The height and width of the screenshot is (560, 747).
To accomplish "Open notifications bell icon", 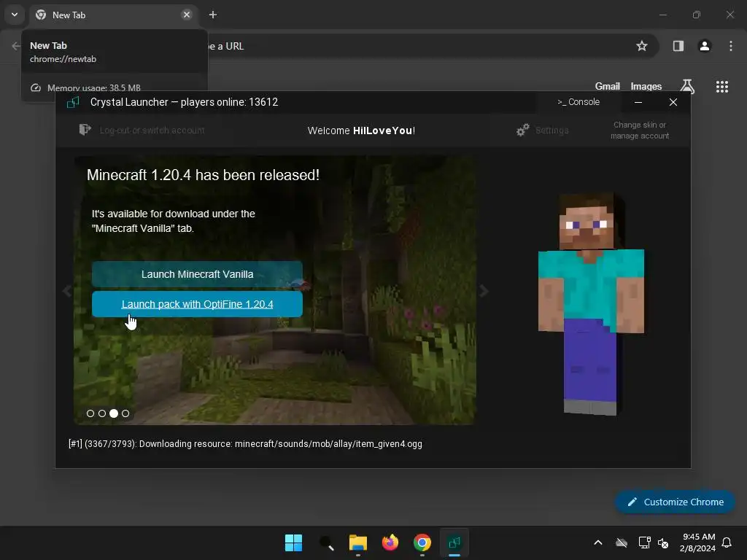I will [727, 542].
